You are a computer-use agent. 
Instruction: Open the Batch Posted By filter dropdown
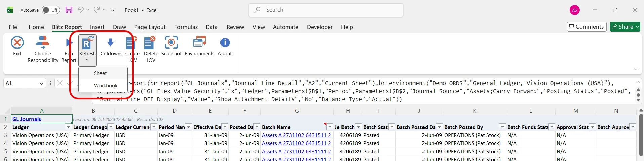pyautogui.click(x=502, y=127)
